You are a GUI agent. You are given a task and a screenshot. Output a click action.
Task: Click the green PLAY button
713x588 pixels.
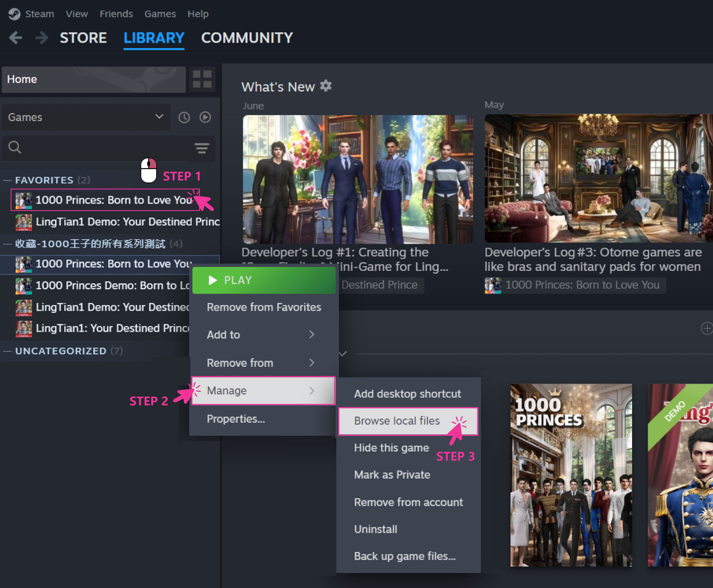[x=264, y=280]
